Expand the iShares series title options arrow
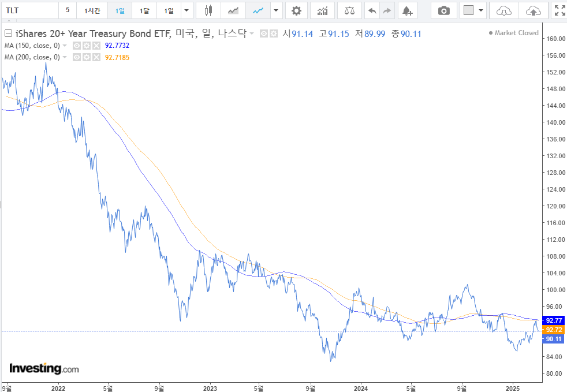This screenshot has width=567, height=392. [x=252, y=33]
